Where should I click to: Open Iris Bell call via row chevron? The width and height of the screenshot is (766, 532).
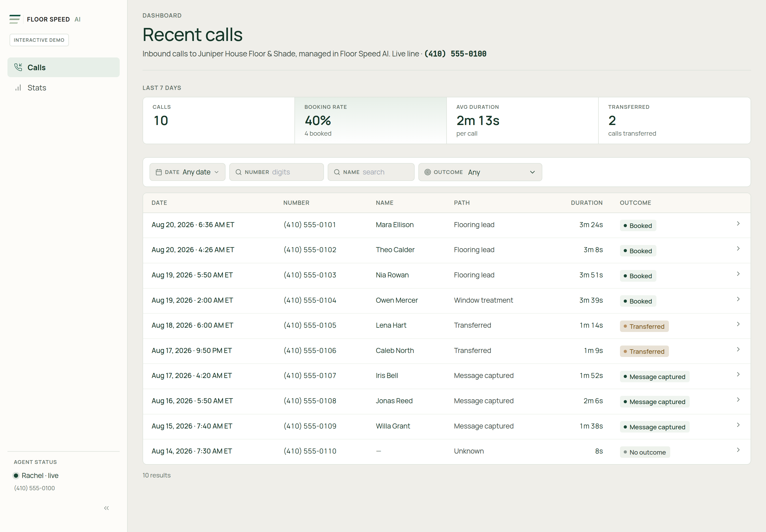click(x=738, y=374)
